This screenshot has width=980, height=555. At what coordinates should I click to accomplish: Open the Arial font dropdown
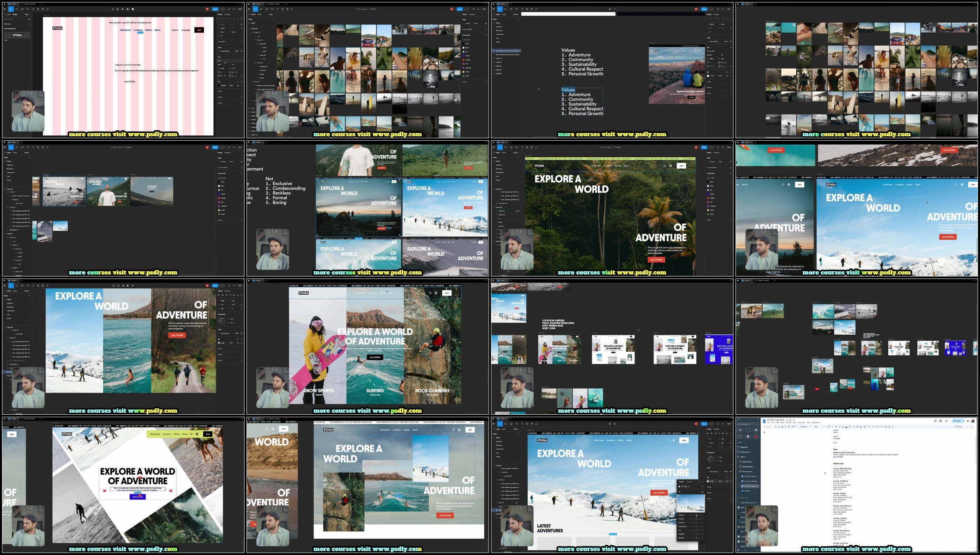tap(818, 427)
